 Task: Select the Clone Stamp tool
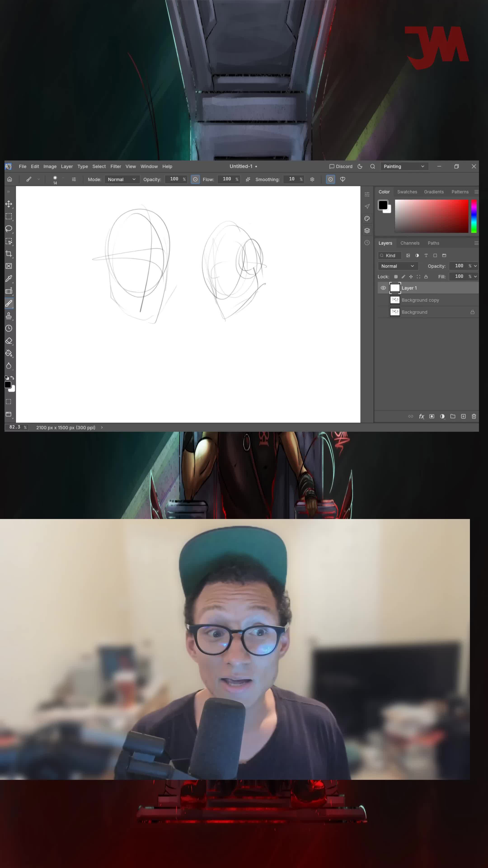[9, 316]
